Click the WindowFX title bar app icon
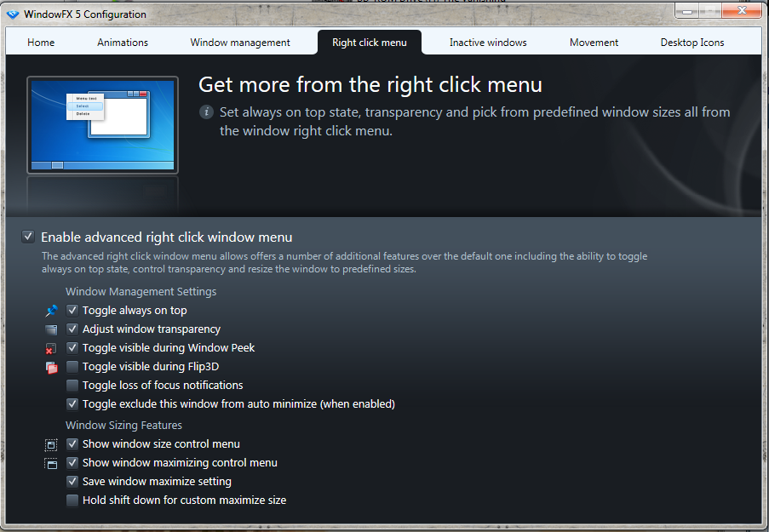Screen dimensions: 769x532 [13, 14]
